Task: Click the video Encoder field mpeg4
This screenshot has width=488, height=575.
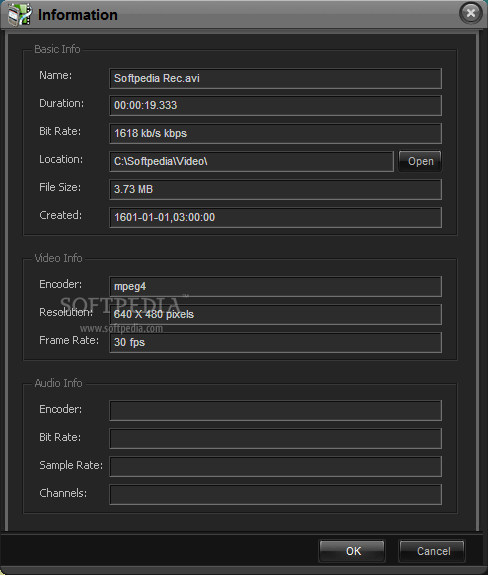Action: [x=275, y=286]
